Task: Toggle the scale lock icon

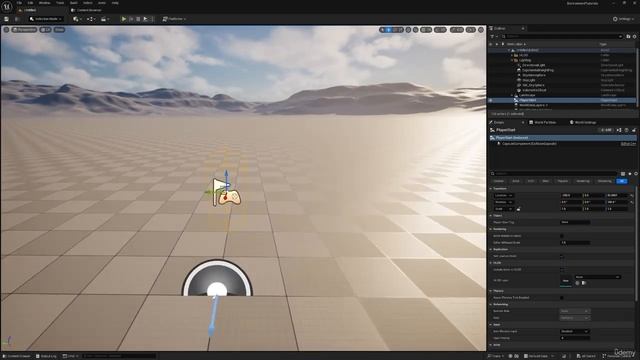Action: coord(518,209)
